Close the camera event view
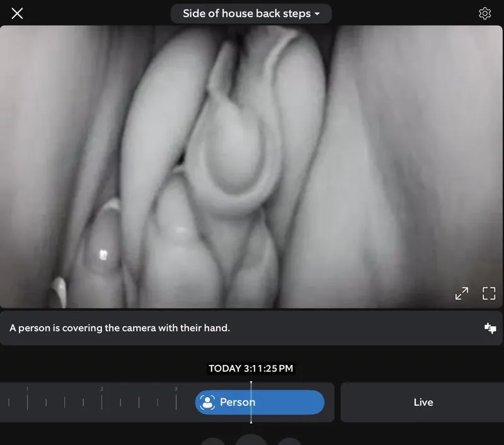This screenshot has height=445, width=504. pyautogui.click(x=17, y=13)
